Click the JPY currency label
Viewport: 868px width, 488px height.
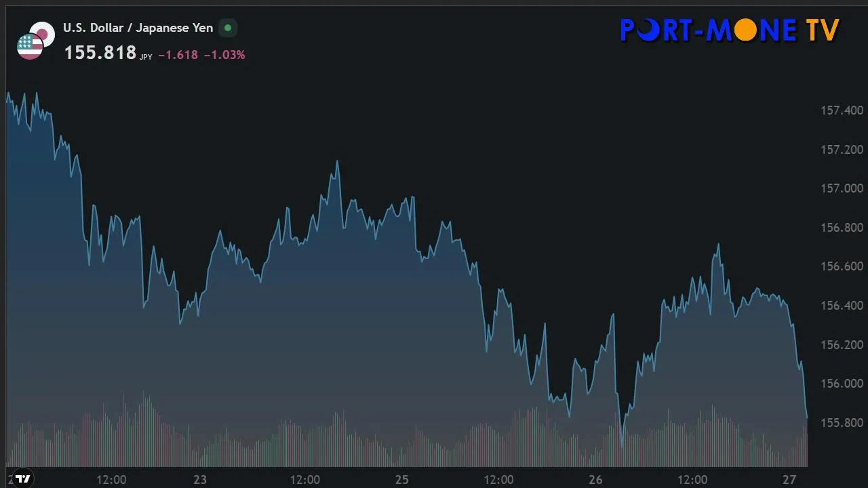point(146,58)
